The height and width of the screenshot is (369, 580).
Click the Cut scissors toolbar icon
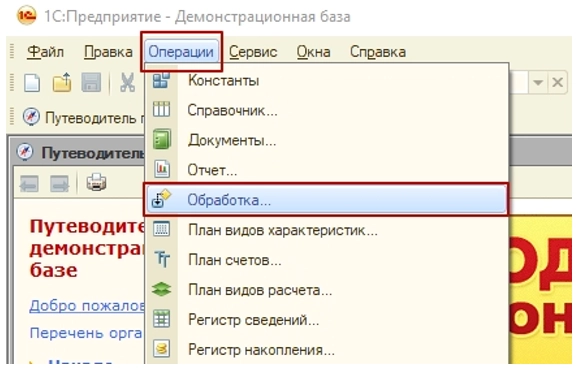click(x=127, y=82)
